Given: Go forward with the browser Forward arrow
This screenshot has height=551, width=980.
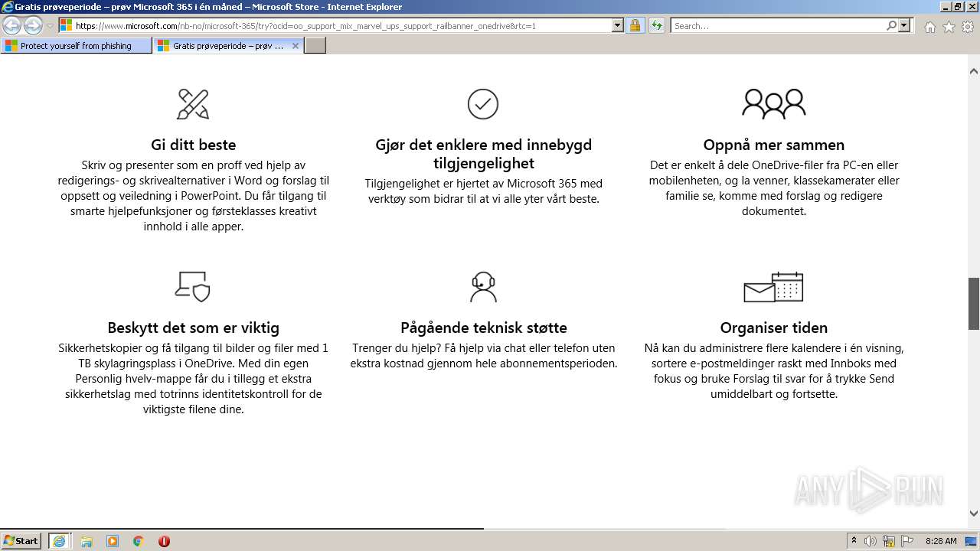Looking at the screenshot, I should point(33,26).
